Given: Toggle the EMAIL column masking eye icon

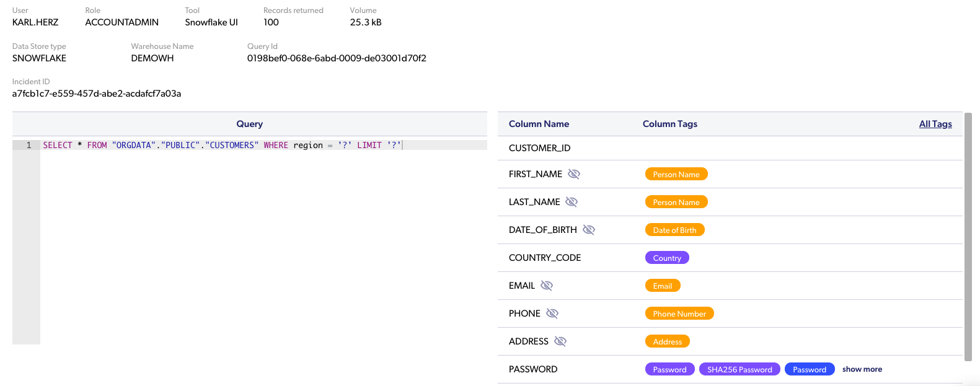Looking at the screenshot, I should coord(546,286).
